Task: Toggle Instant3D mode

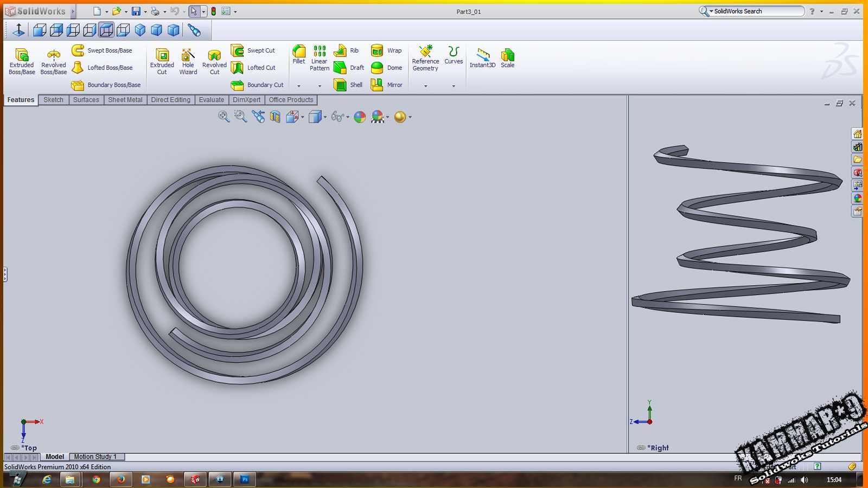Action: [x=482, y=58]
